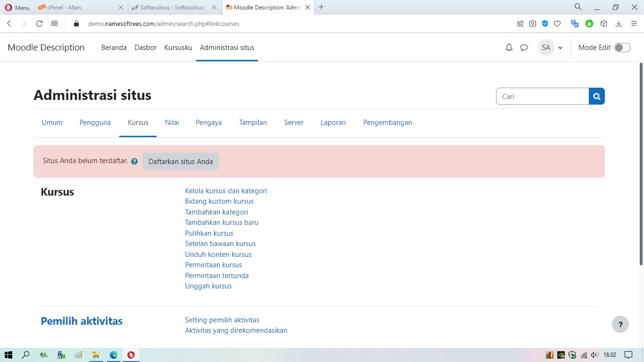
Task: Open the Laporan tab
Action: tap(333, 123)
